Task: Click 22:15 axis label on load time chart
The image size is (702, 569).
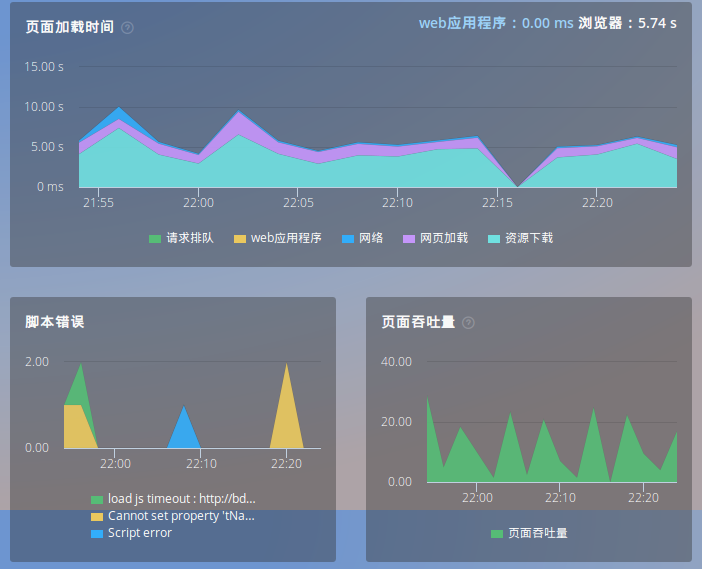Action: pyautogui.click(x=497, y=203)
